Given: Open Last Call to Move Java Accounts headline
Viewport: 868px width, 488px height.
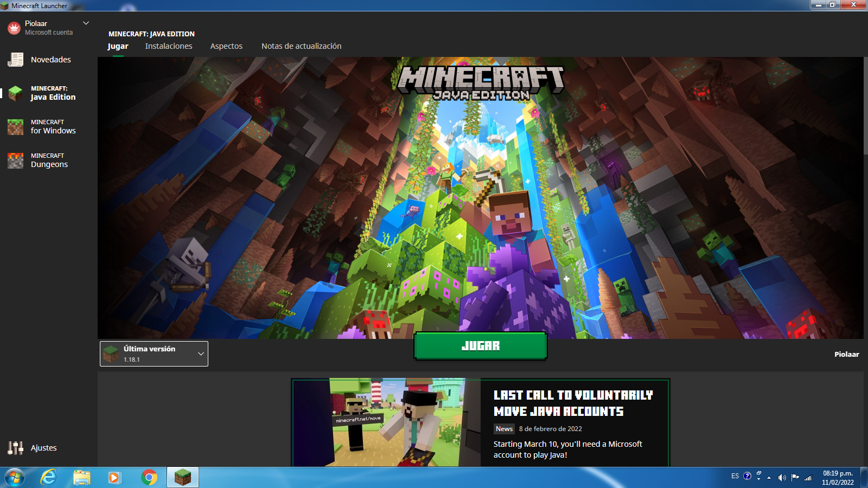Looking at the screenshot, I should (573, 403).
